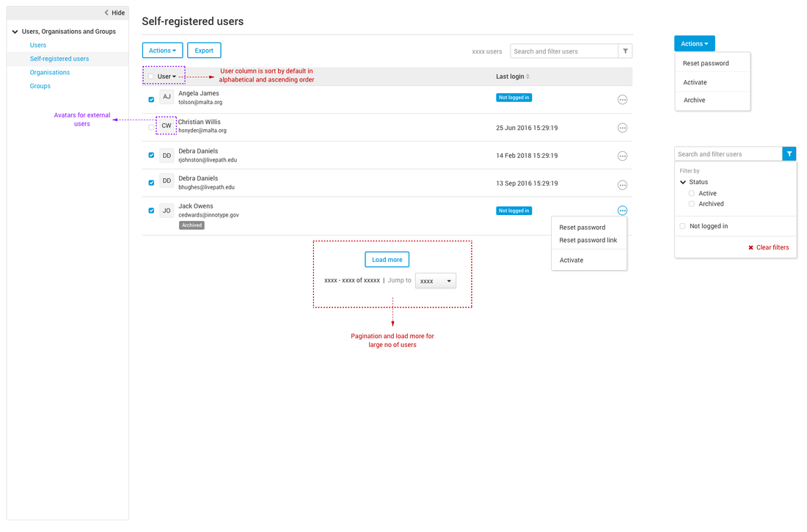Screen dimensions: 807x532
Task: Uncheck the checkbox for Angela James
Action: point(151,99)
